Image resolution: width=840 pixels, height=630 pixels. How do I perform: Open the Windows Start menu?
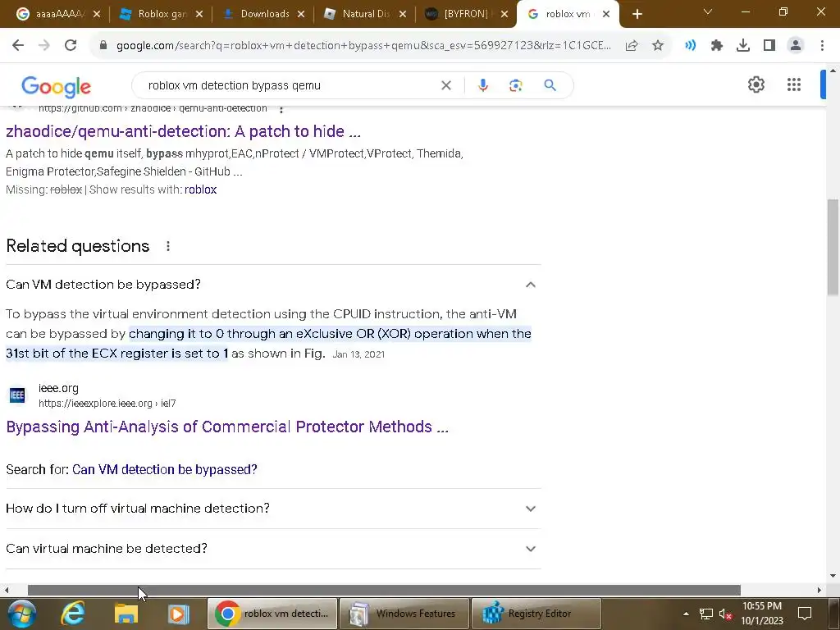coord(21,614)
